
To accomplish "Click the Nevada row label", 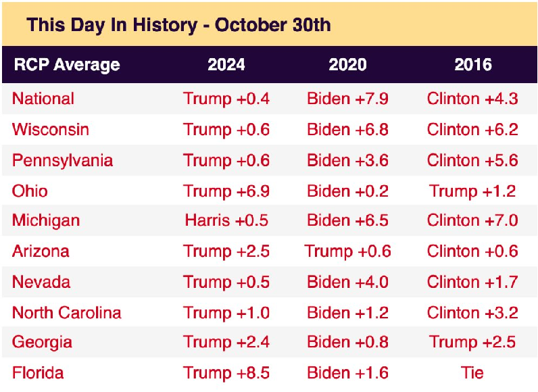I will point(41,282).
